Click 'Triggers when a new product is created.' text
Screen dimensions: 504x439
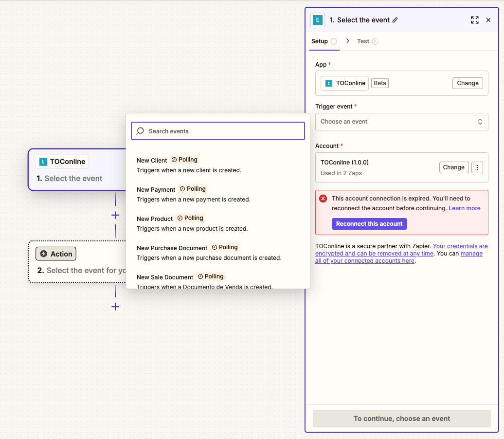click(x=192, y=229)
